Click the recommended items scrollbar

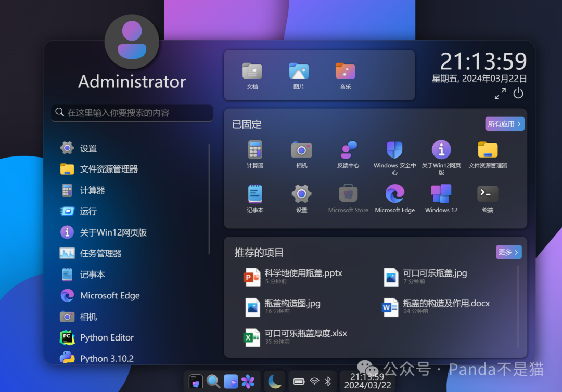(x=518, y=306)
